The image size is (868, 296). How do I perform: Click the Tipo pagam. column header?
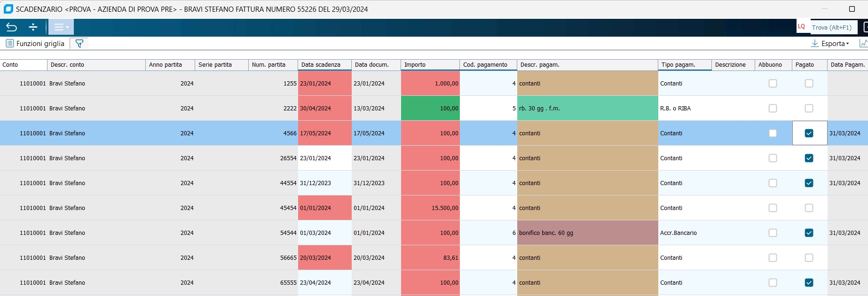pos(684,65)
